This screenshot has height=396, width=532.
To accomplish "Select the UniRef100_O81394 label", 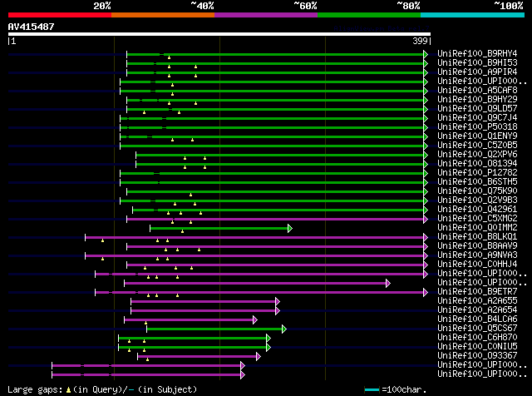I will [x=477, y=164].
